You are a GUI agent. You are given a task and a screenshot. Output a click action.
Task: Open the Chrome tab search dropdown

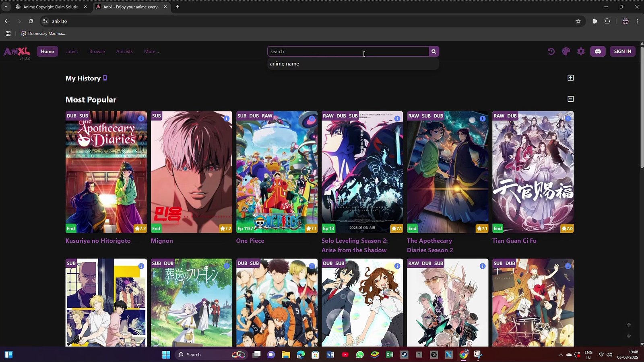(x=6, y=7)
